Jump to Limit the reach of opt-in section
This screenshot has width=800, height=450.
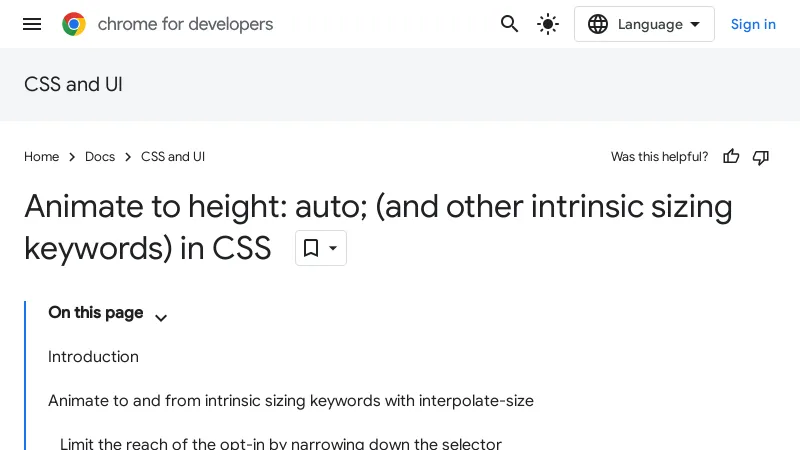coord(280,443)
